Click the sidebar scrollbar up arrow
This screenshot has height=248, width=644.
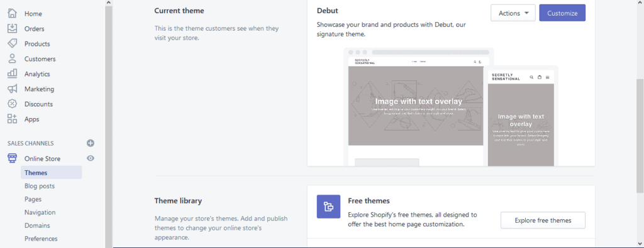pyautogui.click(x=108, y=3)
